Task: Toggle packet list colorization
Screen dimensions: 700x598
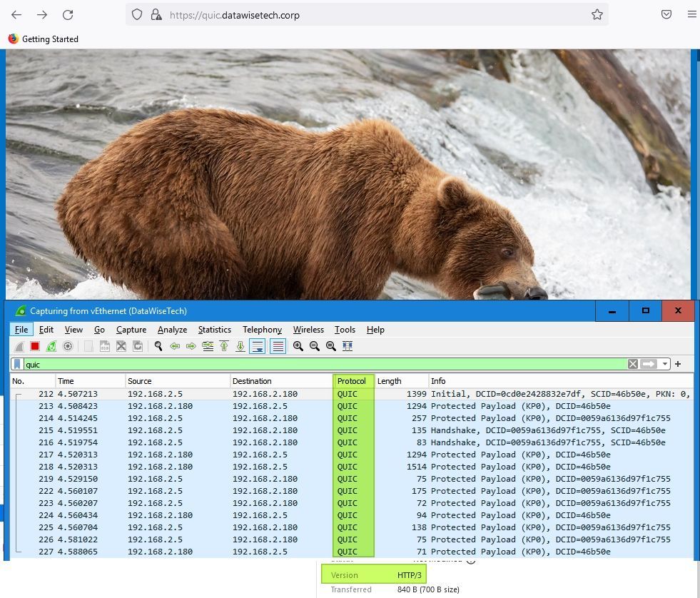Action: pos(278,346)
